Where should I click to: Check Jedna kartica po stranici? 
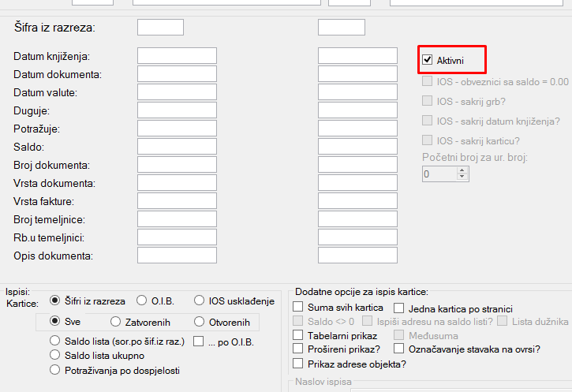click(399, 308)
